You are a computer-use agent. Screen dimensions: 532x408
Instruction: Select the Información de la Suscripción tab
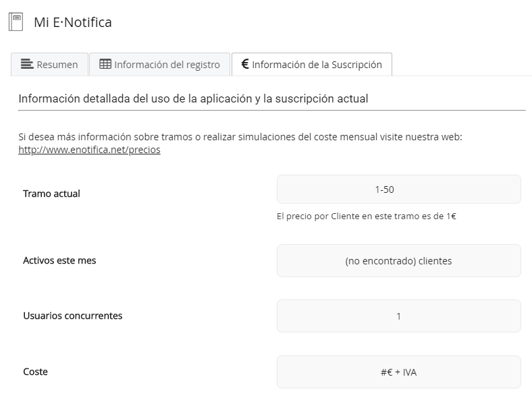tap(311, 65)
